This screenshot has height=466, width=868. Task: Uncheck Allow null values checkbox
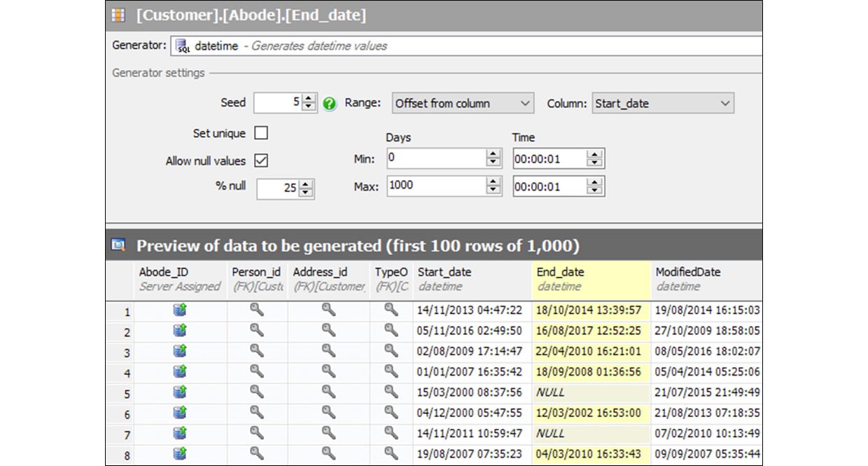click(261, 160)
